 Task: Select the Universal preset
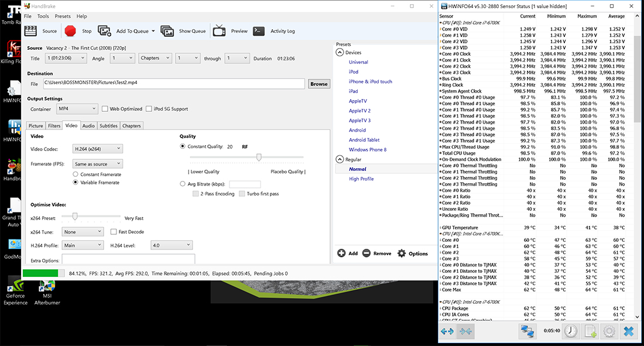click(358, 62)
